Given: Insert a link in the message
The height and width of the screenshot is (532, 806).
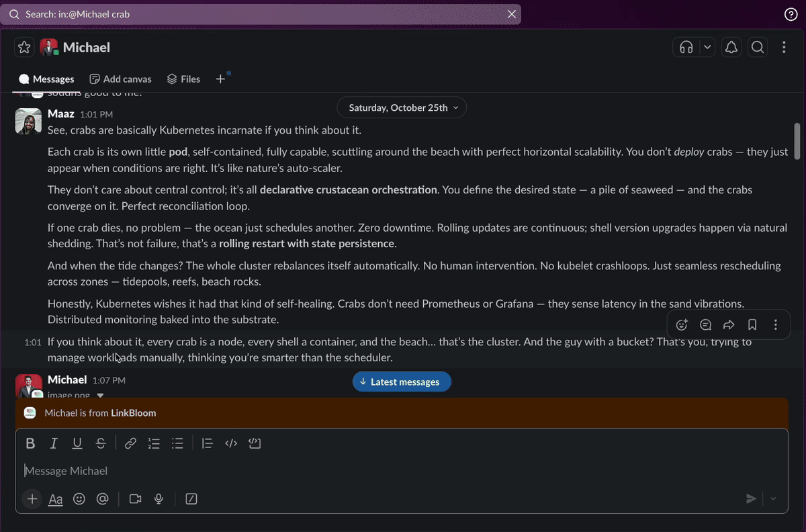Looking at the screenshot, I should (130, 443).
